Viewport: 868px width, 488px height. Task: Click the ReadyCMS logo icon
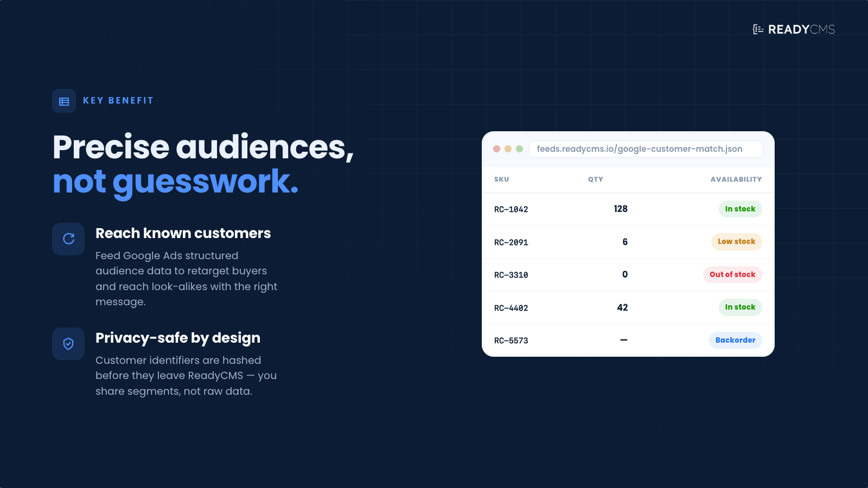[x=758, y=29]
